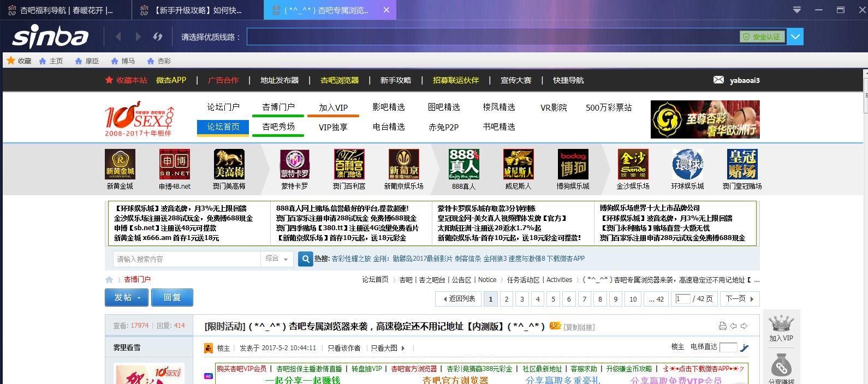
Task: Open the 宣传大赛 menu item
Action: point(516,80)
